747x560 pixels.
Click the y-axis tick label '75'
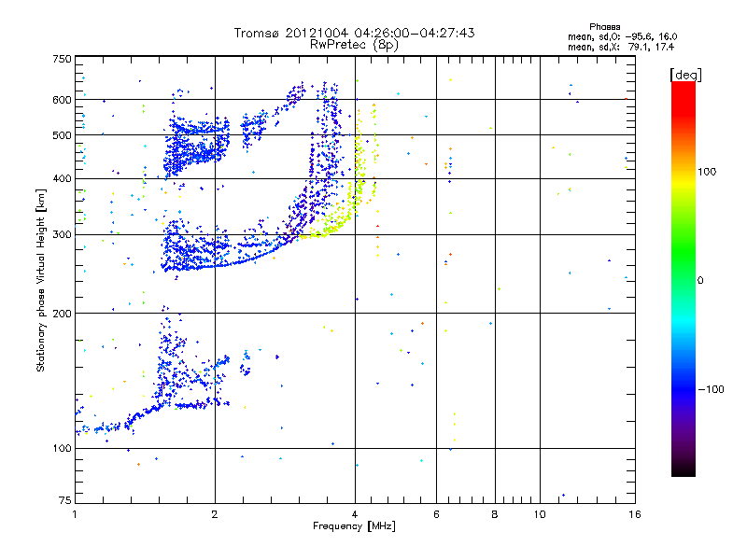click(65, 500)
